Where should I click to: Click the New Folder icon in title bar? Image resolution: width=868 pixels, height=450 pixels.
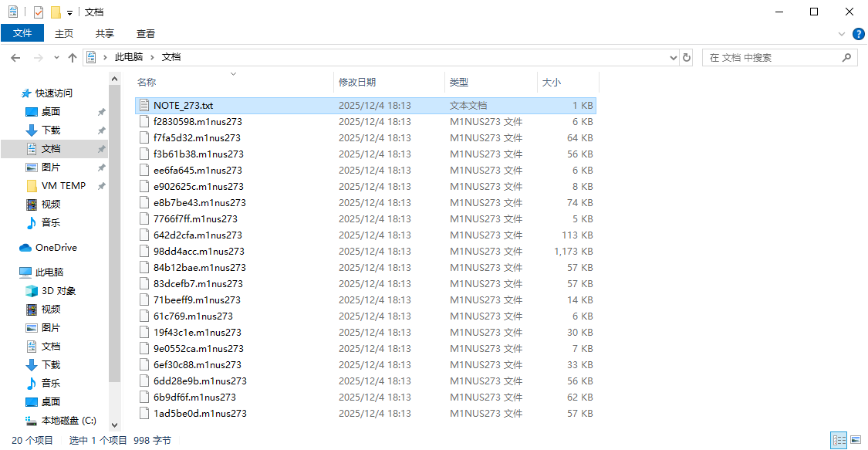tap(56, 12)
